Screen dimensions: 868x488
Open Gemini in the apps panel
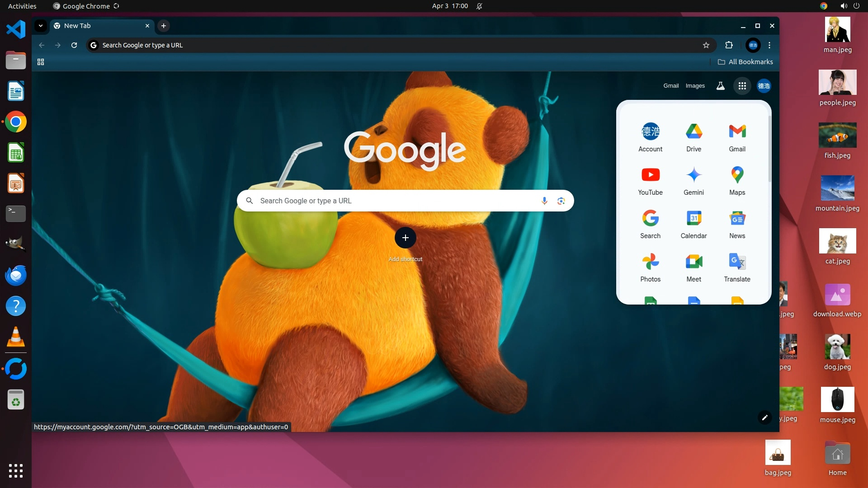pyautogui.click(x=693, y=179)
